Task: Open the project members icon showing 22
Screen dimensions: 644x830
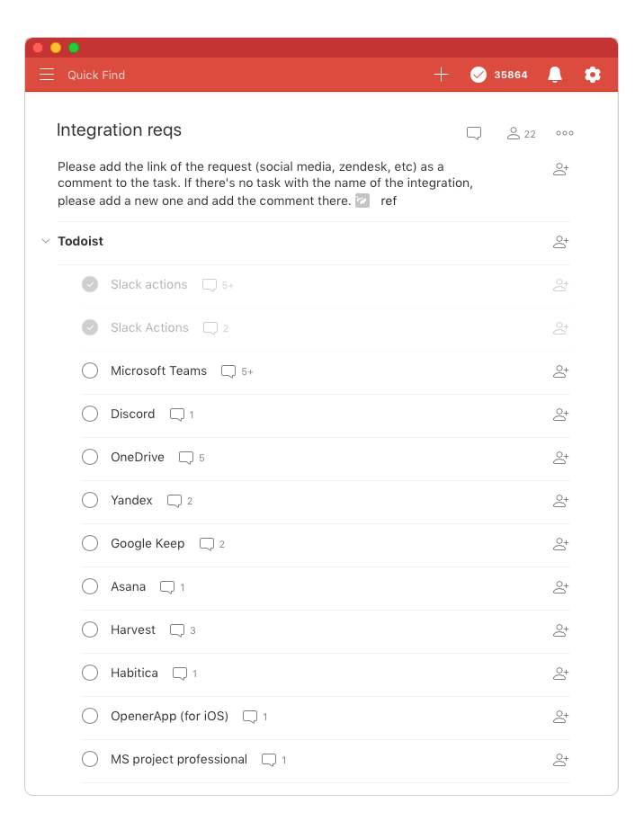Action: coord(521,133)
